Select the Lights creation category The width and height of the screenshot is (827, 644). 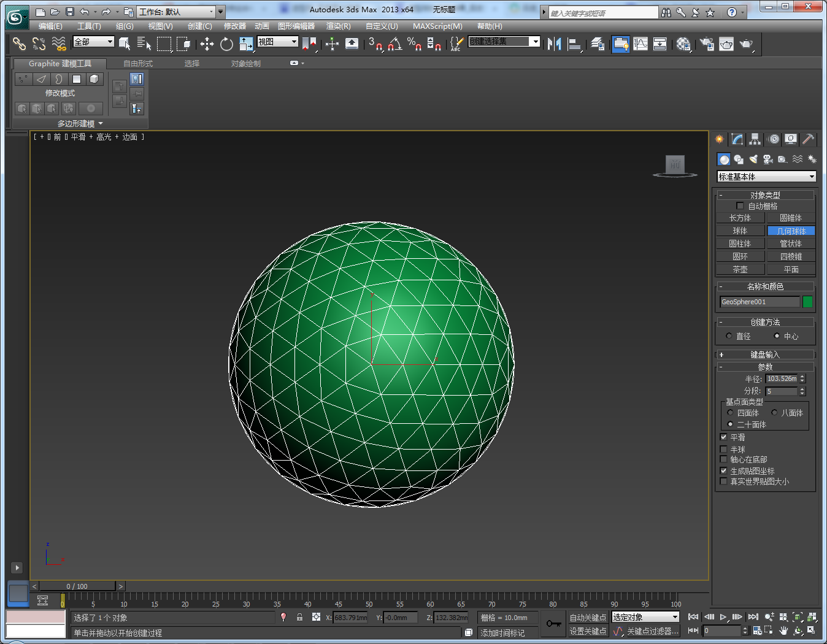pos(753,159)
